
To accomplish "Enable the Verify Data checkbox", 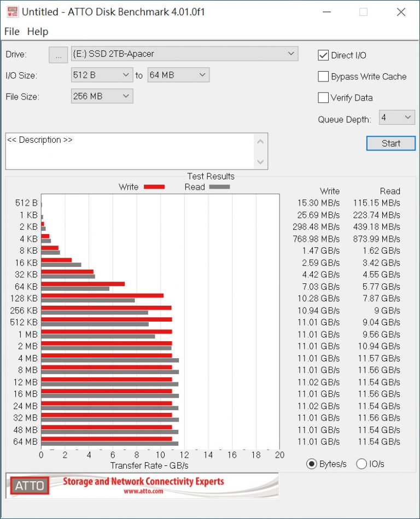I will tap(323, 98).
